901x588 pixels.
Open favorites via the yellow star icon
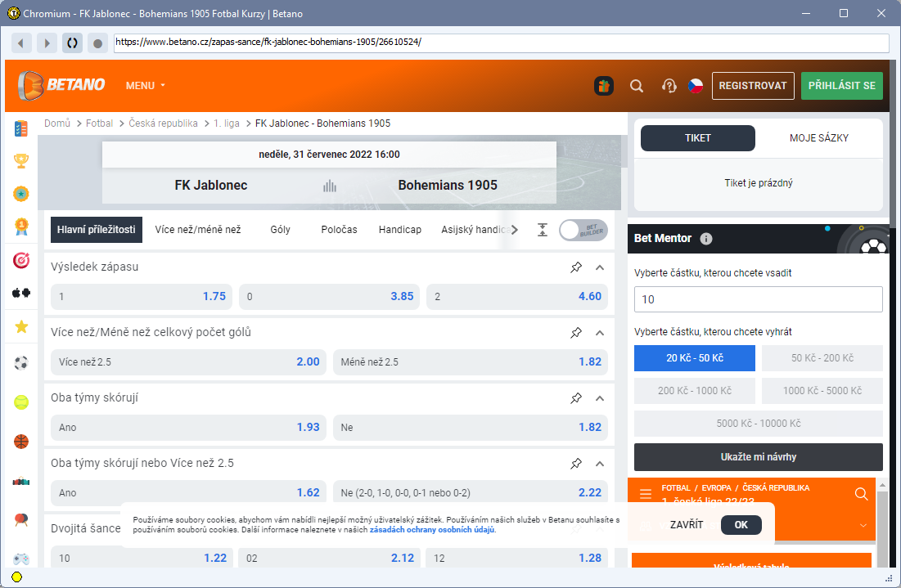pyautogui.click(x=21, y=327)
